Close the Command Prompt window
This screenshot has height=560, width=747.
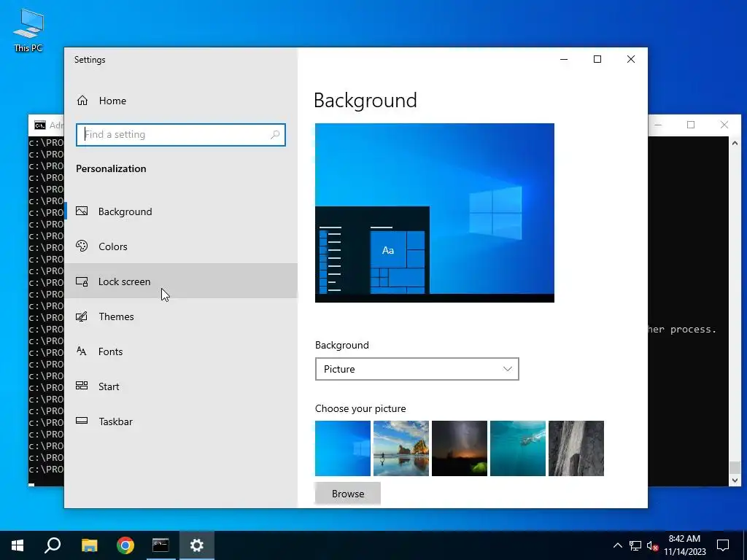(724, 125)
